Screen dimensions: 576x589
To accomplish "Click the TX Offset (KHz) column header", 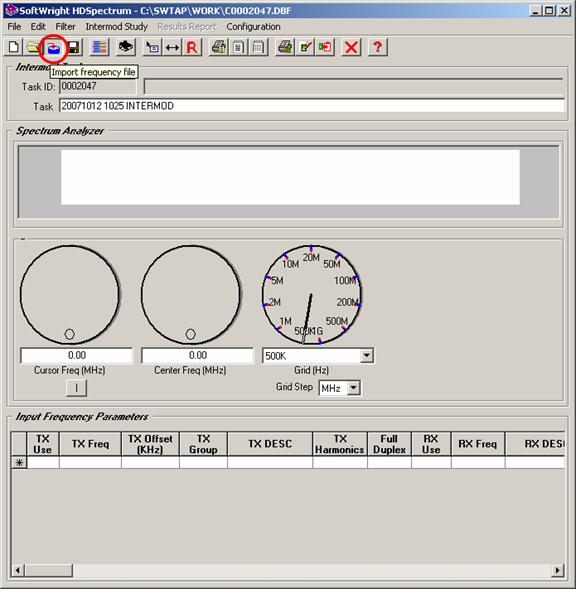I will [x=150, y=444].
